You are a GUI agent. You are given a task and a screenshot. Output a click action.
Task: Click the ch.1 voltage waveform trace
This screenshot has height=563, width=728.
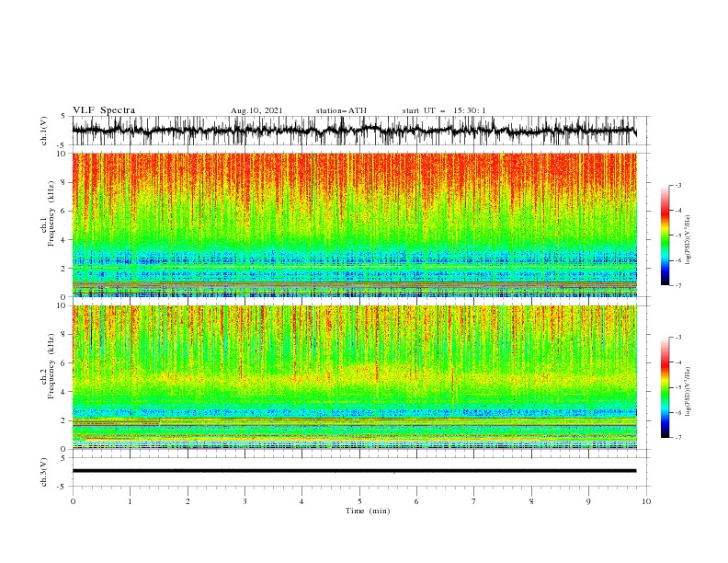[354, 131]
